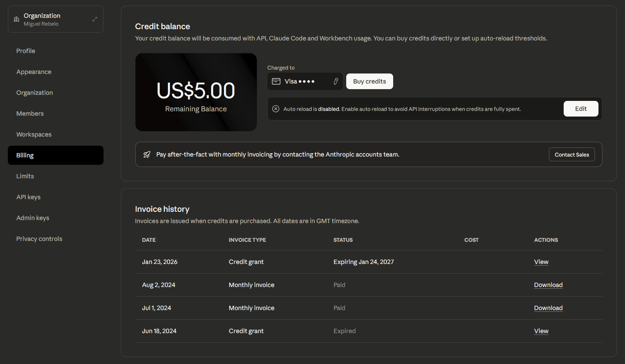The width and height of the screenshot is (625, 364).
Task: Click the US$5.00 remaining balance card
Action: (x=196, y=92)
